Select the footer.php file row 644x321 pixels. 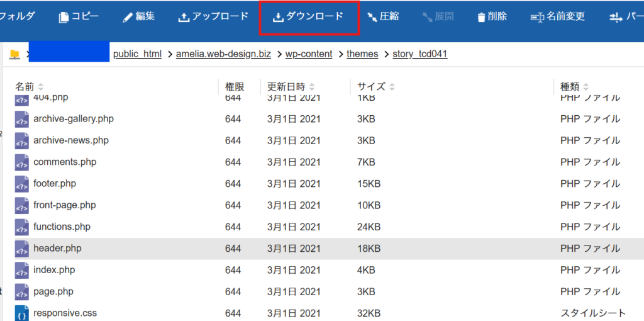55,184
